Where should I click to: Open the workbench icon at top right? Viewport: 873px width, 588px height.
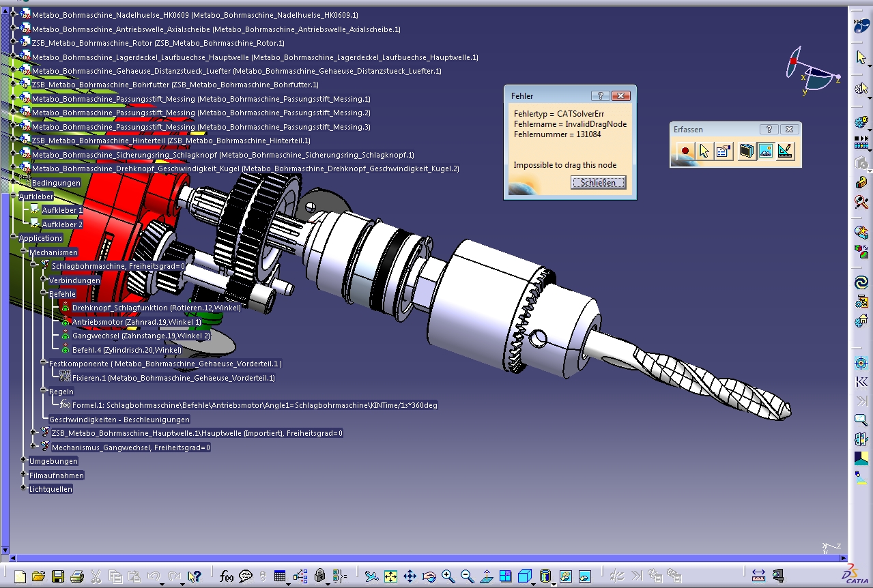pos(861,26)
